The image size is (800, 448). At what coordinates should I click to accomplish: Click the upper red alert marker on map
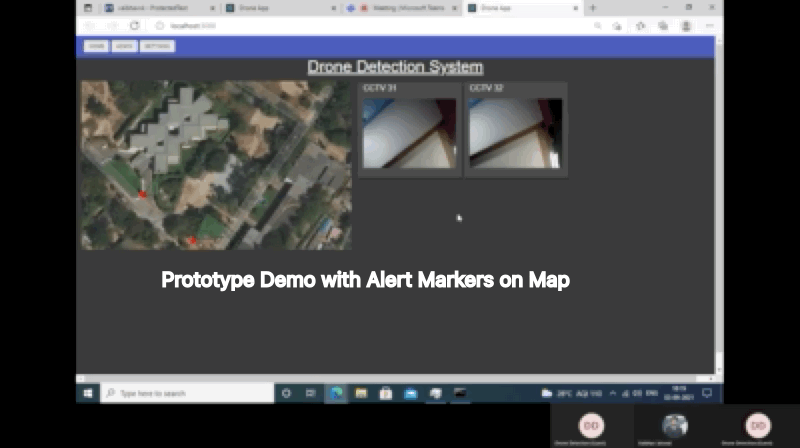click(142, 194)
